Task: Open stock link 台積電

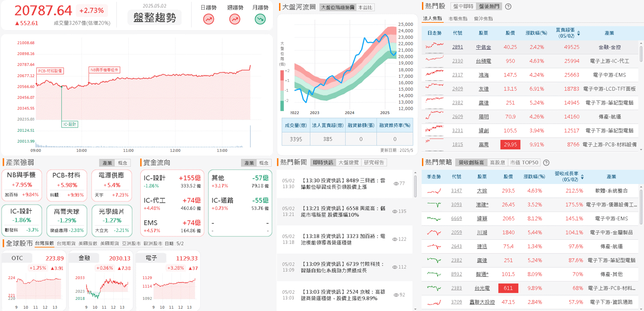Action: click(483, 61)
